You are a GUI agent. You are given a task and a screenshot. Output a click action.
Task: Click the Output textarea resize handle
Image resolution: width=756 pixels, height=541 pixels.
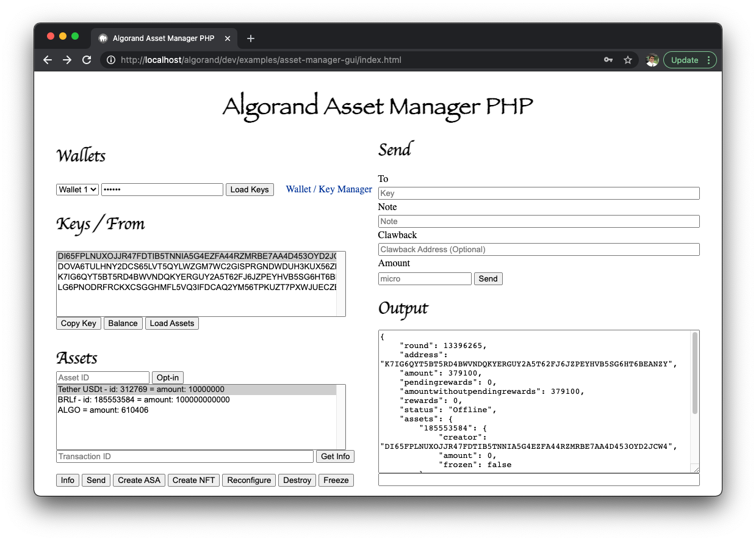point(695,469)
